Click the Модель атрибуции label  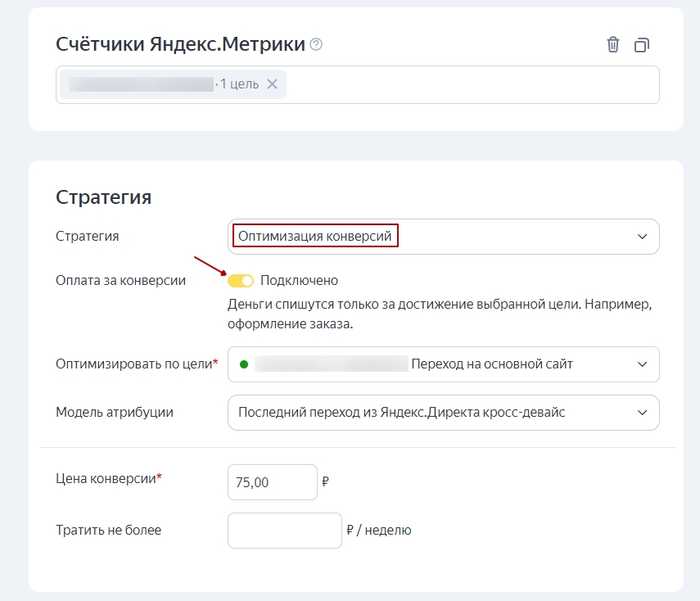click(x=114, y=413)
